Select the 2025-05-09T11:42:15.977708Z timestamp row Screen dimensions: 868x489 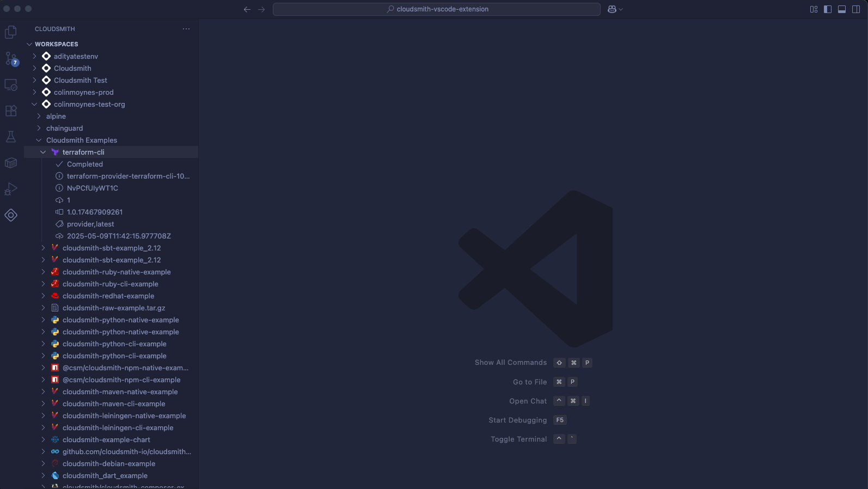(x=111, y=236)
